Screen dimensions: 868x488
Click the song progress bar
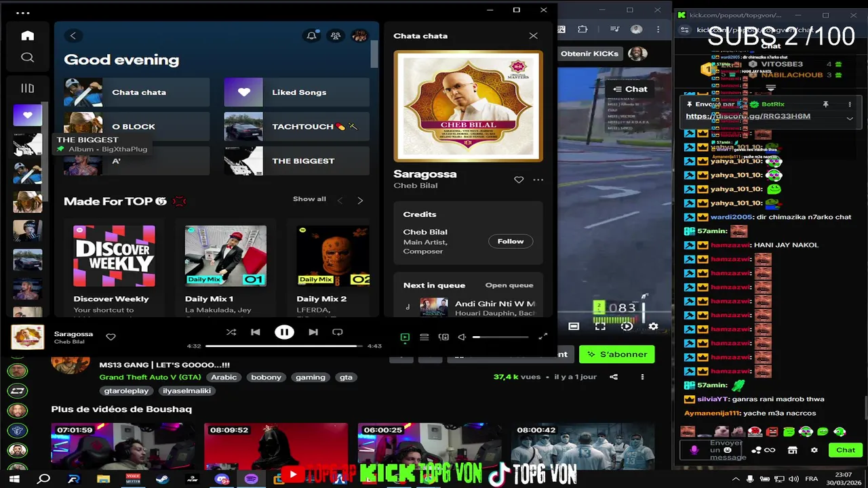[284, 346]
